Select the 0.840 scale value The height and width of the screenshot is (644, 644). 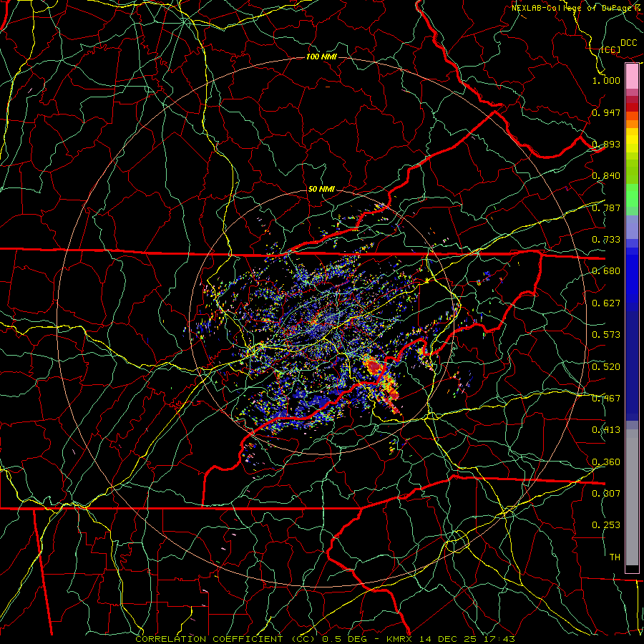pyautogui.click(x=606, y=176)
